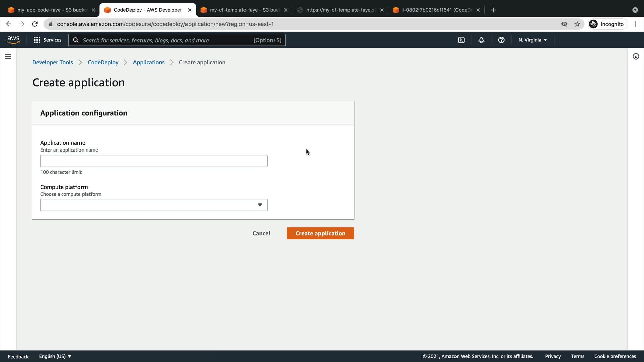Open AWS CloudShell terminal icon

[461, 40]
